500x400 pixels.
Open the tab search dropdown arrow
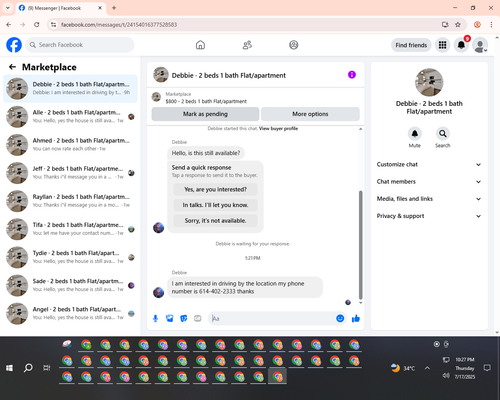pos(8,8)
